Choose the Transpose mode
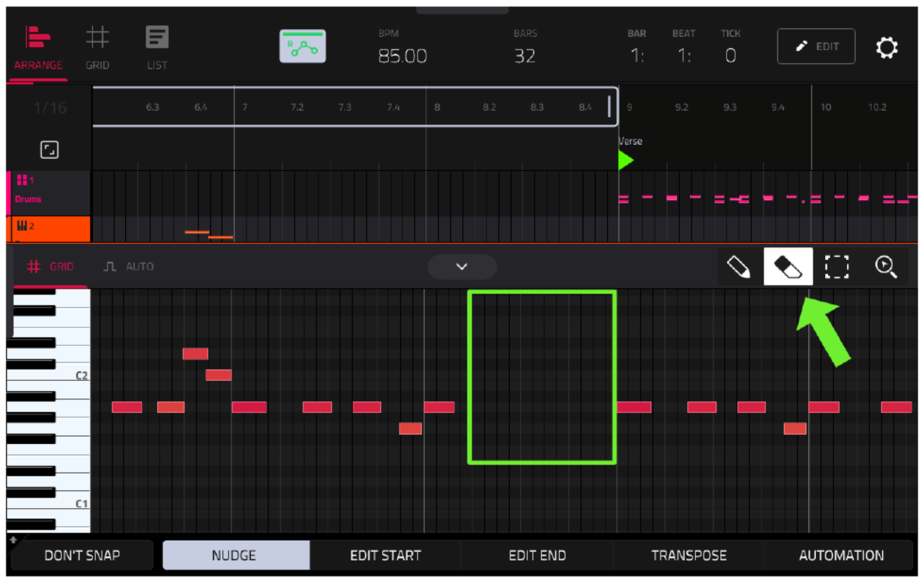 coord(689,555)
